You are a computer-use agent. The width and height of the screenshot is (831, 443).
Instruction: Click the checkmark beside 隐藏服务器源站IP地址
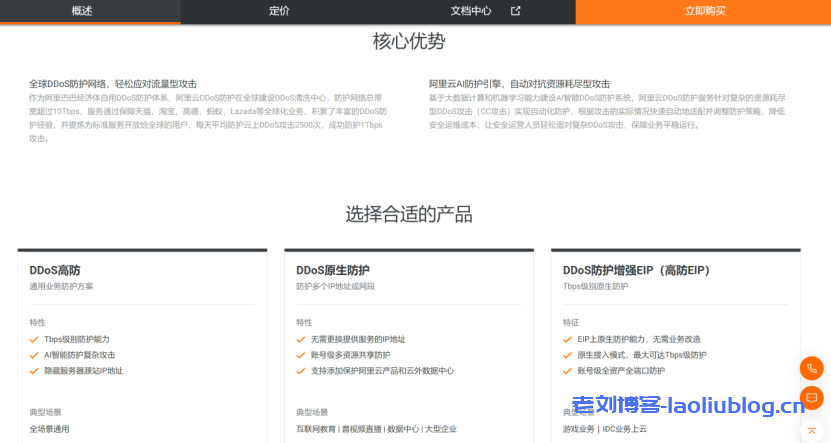(x=34, y=371)
